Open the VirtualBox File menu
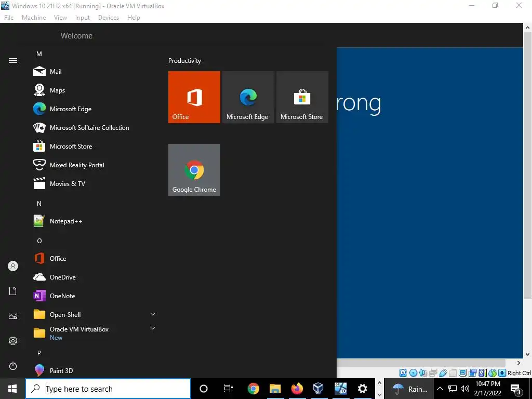The image size is (532, 399). click(x=9, y=18)
